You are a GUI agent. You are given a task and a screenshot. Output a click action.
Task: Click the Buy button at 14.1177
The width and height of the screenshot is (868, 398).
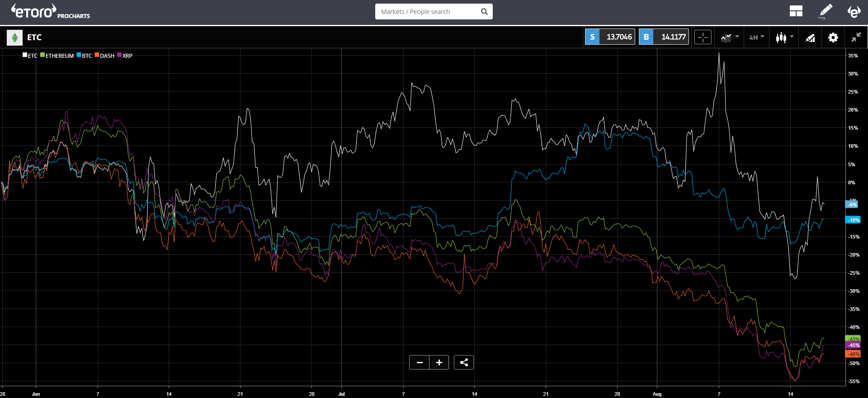(x=664, y=37)
